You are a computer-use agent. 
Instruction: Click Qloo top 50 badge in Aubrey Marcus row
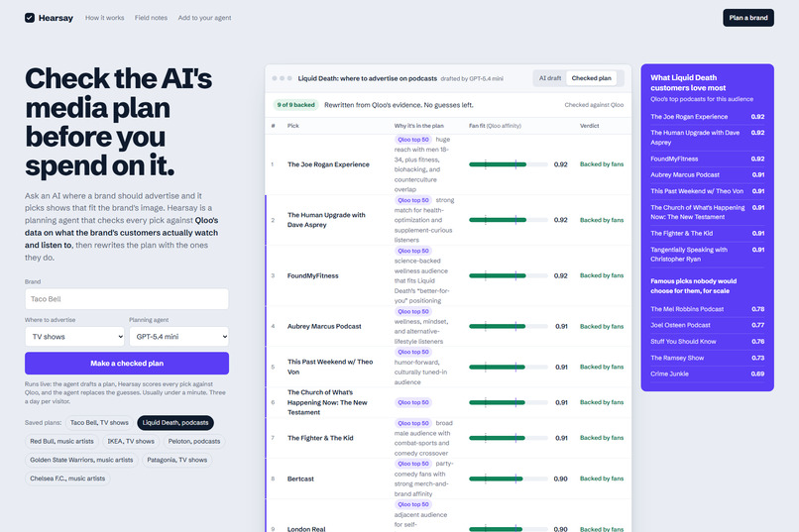pos(413,311)
